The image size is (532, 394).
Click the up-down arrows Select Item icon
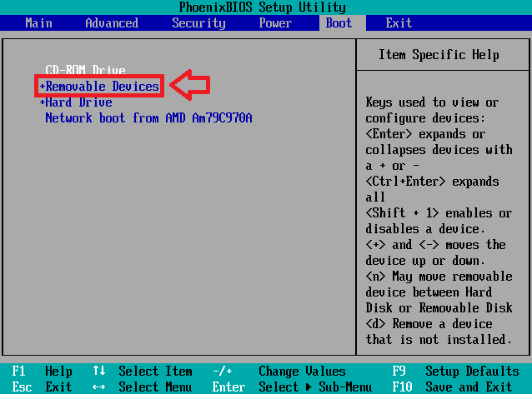(x=99, y=371)
